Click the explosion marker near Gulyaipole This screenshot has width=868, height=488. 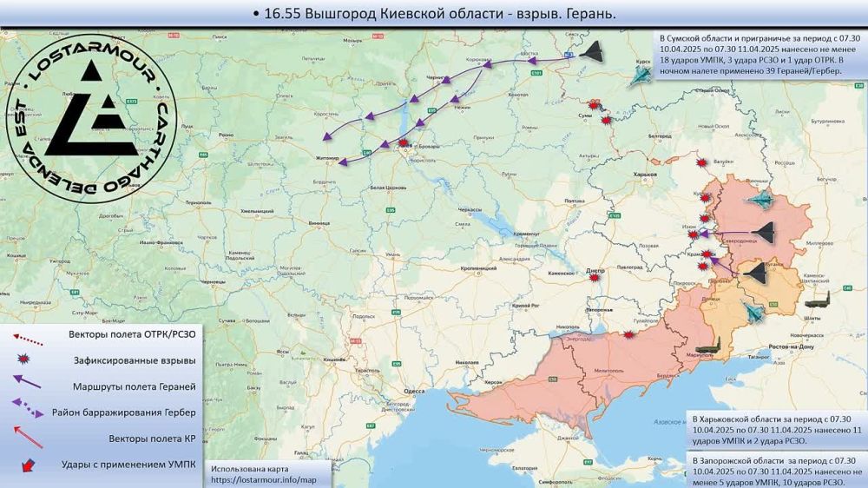coord(628,334)
